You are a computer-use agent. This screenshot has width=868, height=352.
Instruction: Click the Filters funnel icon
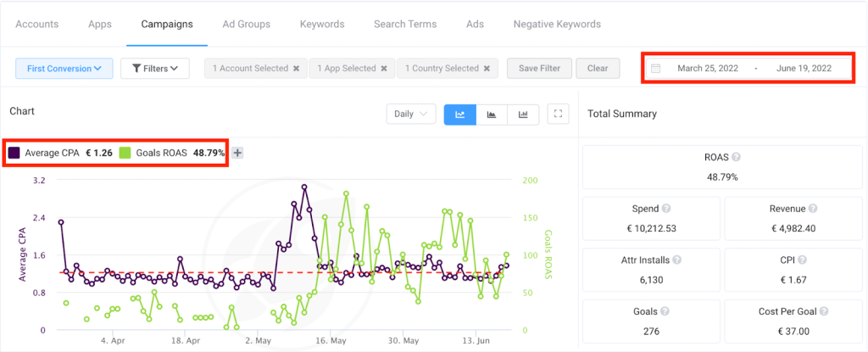point(136,69)
